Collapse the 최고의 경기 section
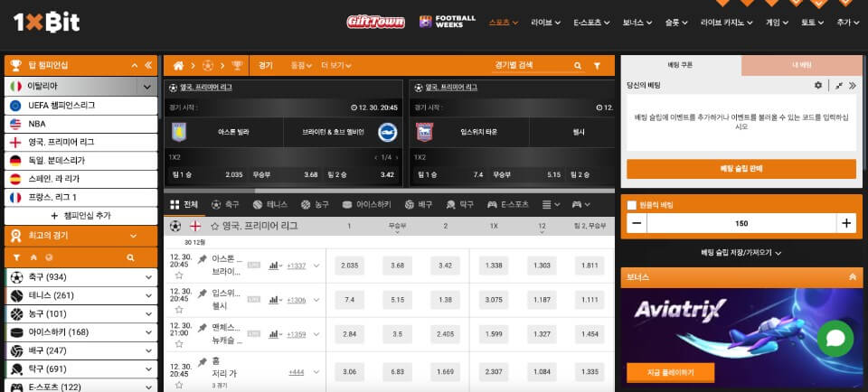Viewport: 868px width, 392px height. point(134,236)
